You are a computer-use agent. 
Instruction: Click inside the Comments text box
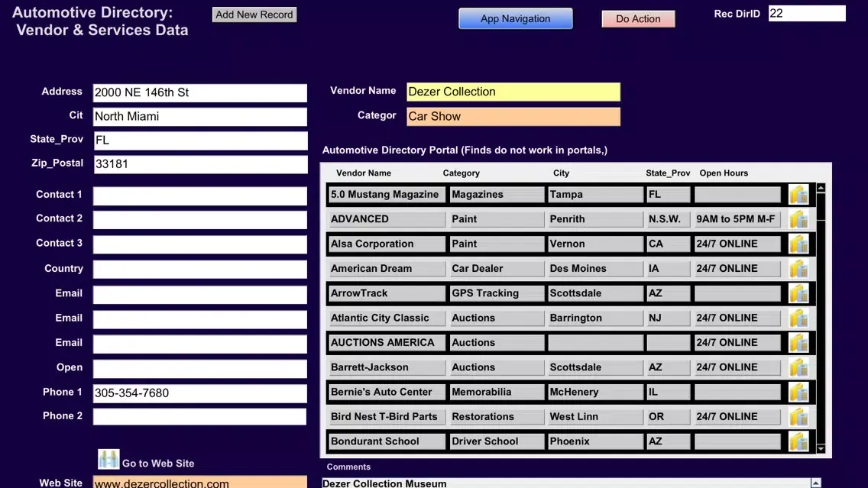pos(565,483)
